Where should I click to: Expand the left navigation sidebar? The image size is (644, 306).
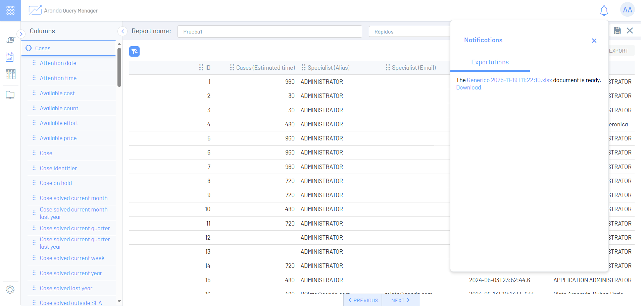(21, 34)
